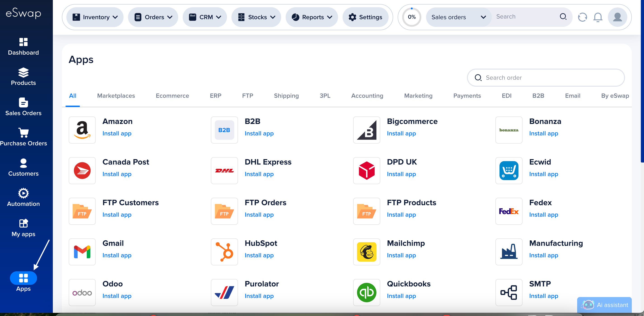Click the B2B app logo
This screenshot has height=316, width=644.
[224, 130]
